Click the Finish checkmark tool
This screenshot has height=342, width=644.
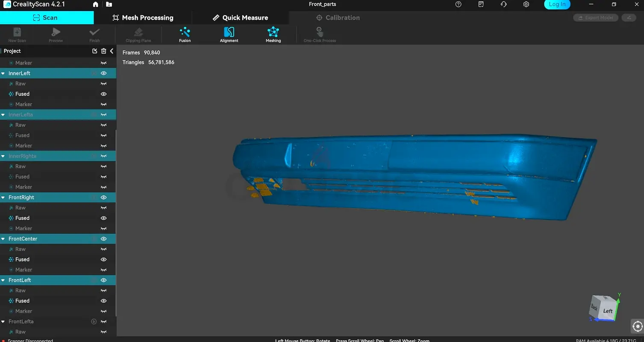point(94,35)
